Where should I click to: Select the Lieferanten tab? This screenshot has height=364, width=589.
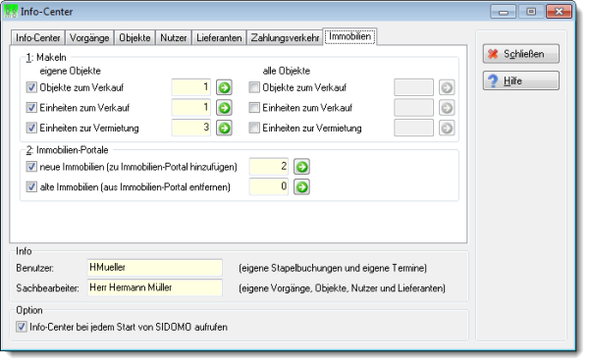point(219,38)
